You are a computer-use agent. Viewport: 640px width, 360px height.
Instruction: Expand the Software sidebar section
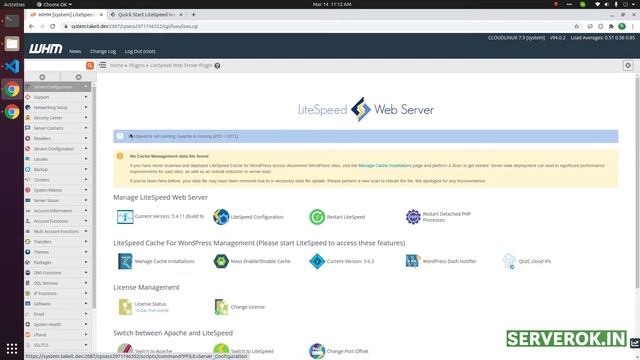pyautogui.click(x=57, y=304)
